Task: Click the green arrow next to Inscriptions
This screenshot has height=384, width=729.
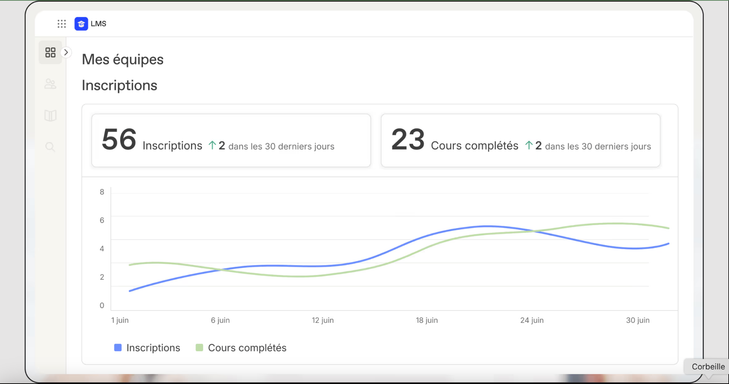Action: point(212,146)
